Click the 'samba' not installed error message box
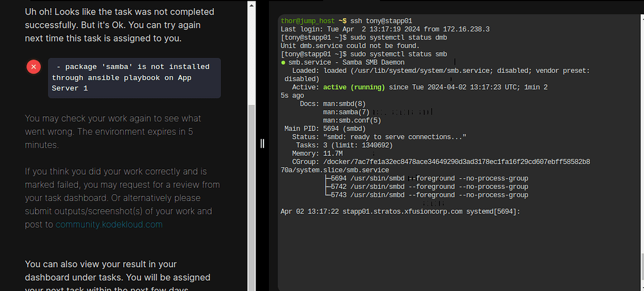Viewport: 644px width, 291px height. (135, 78)
